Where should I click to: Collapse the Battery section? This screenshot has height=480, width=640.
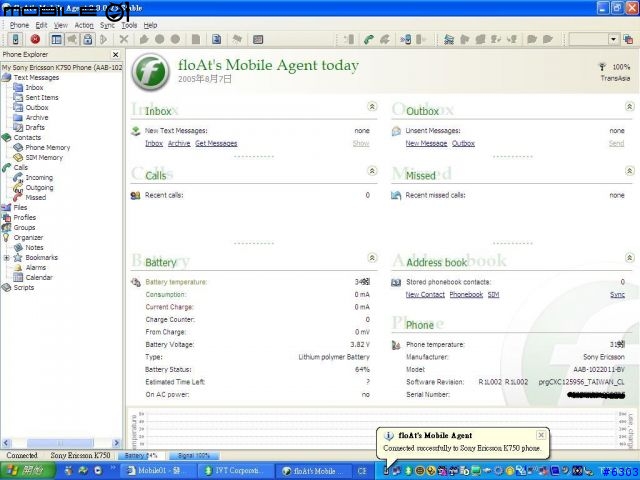point(372,258)
